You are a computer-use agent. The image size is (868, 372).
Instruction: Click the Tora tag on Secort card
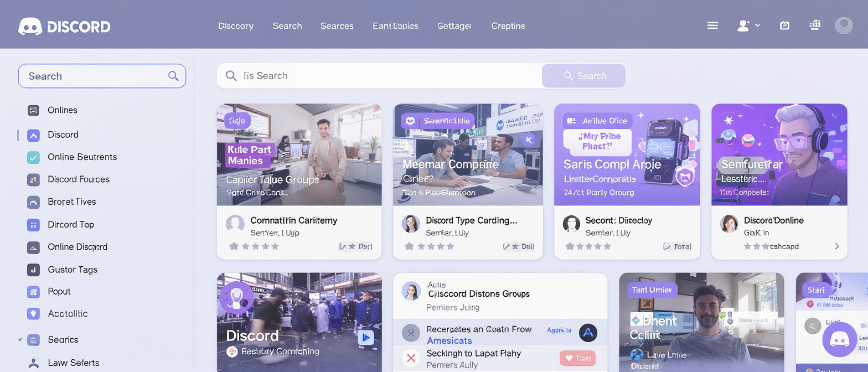pyautogui.click(x=677, y=246)
